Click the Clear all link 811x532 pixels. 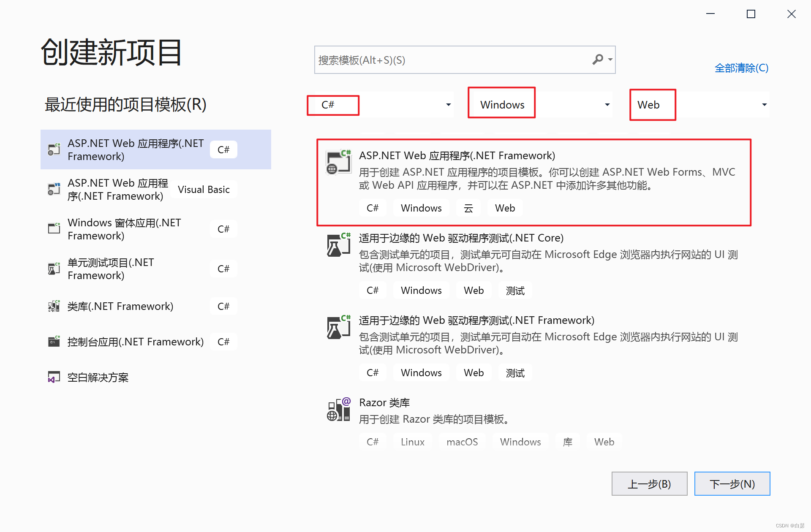741,68
